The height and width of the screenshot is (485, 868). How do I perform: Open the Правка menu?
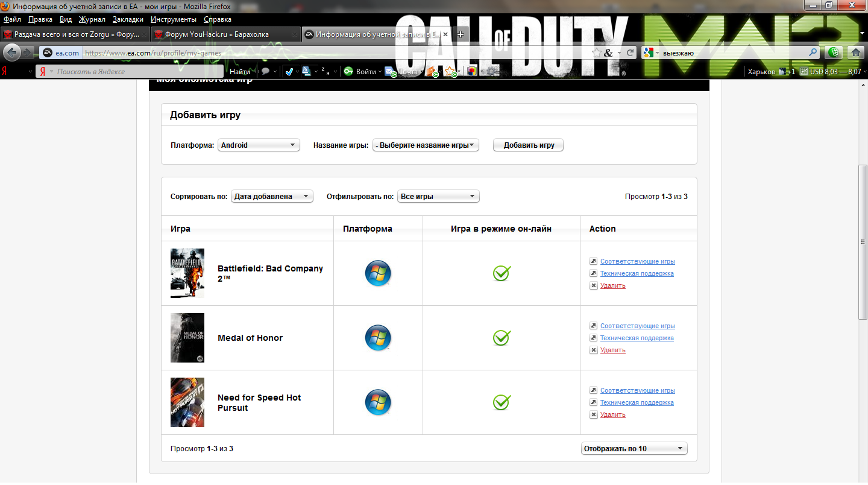click(x=40, y=19)
